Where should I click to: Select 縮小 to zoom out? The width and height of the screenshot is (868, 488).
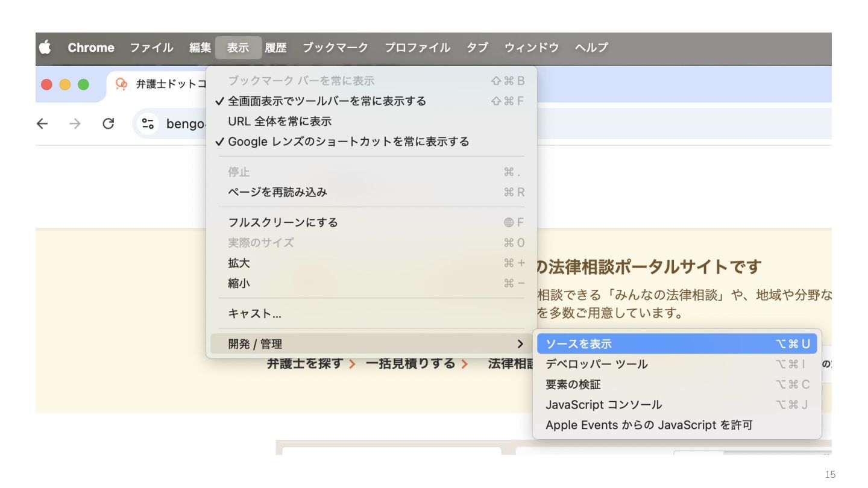[x=371, y=283]
